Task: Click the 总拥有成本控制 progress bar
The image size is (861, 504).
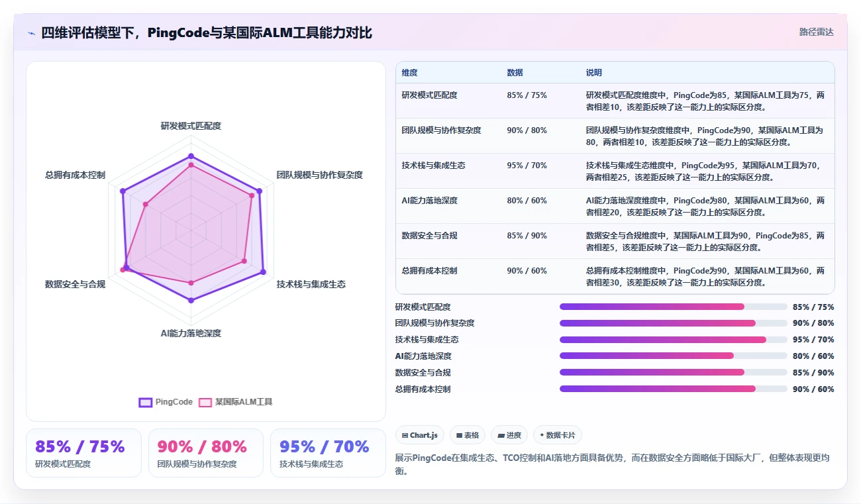Action: click(674, 389)
